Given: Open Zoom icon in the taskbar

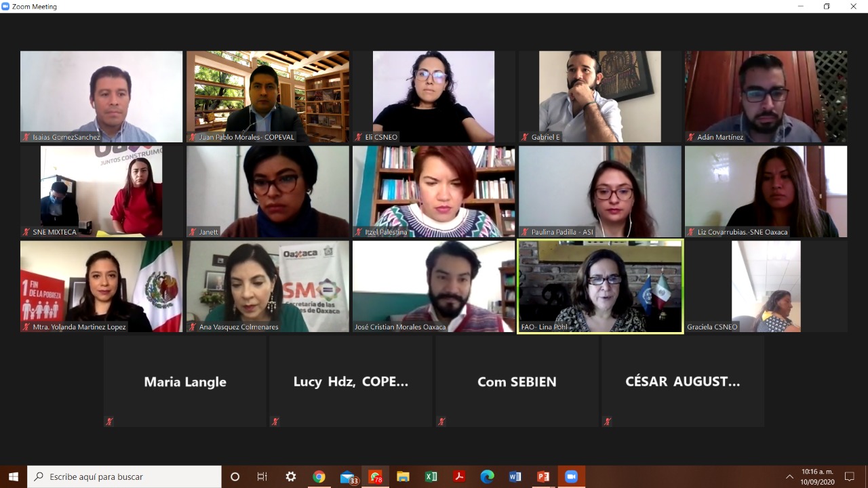Looking at the screenshot, I should [571, 476].
